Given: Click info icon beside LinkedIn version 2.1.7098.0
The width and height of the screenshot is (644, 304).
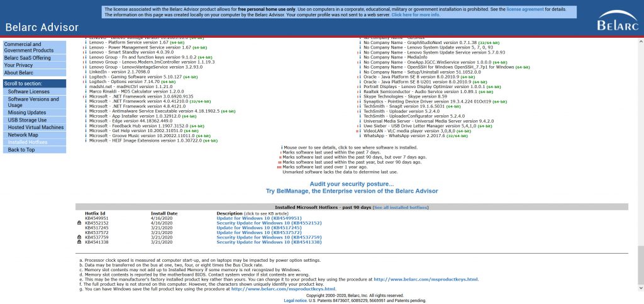Looking at the screenshot, I should (86, 72).
